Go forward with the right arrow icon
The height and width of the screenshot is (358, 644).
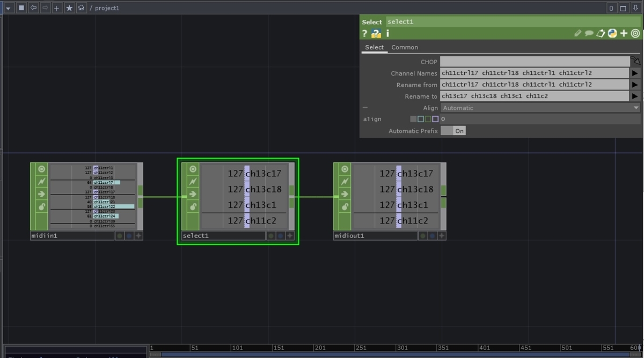click(45, 8)
